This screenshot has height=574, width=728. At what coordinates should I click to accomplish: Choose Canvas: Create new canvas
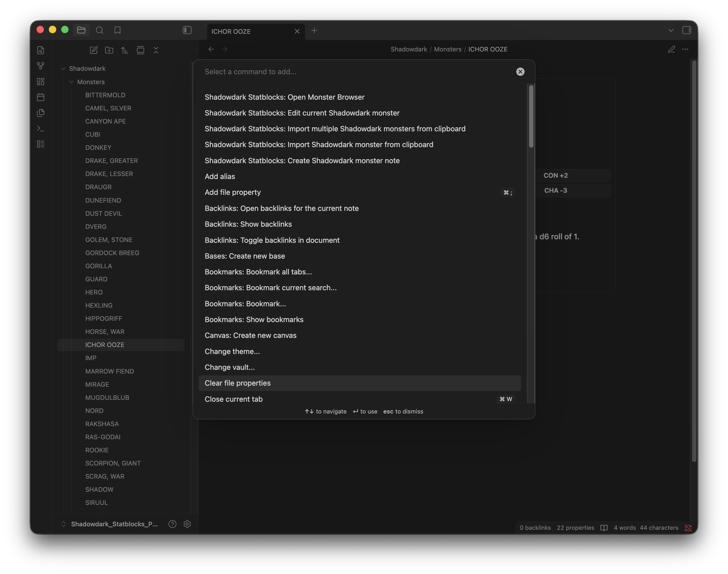(x=360, y=336)
